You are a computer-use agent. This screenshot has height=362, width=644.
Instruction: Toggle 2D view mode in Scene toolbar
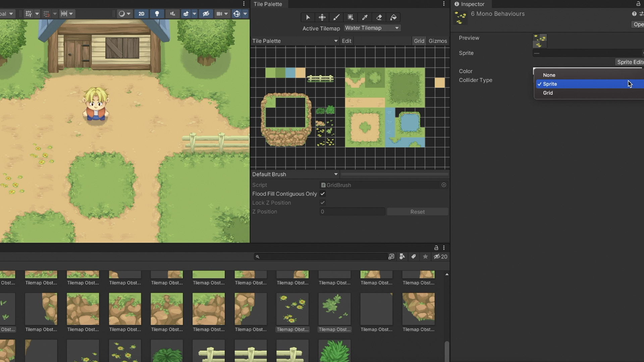click(141, 14)
